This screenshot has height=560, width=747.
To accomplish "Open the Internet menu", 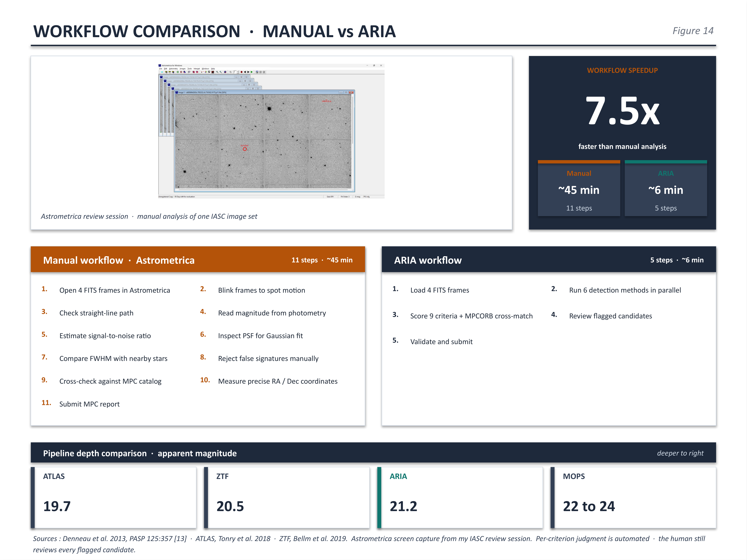I will tap(197, 69).
